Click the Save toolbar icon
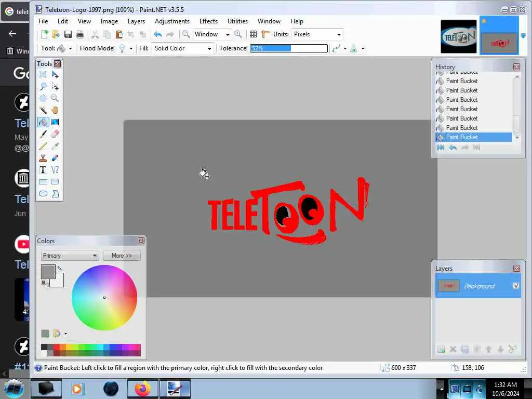 tap(68, 34)
